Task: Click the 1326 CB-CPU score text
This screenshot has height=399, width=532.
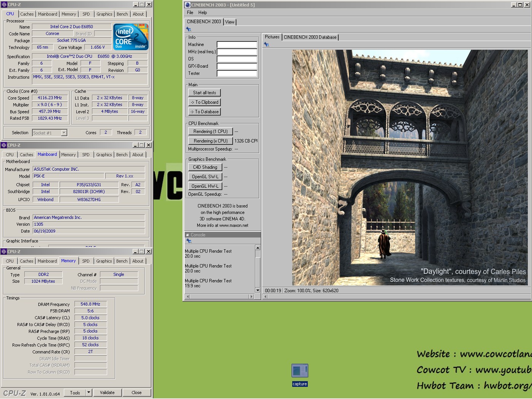Action: click(x=246, y=141)
